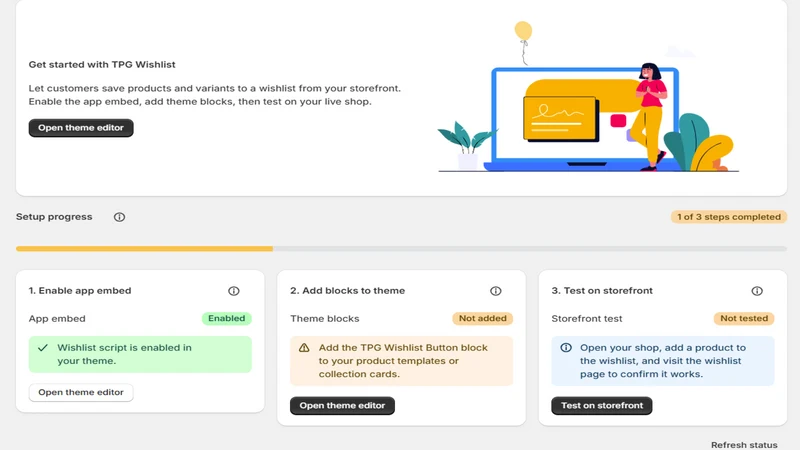Click the 3. Test on storefront heading
This screenshot has width=800, height=450.
[x=602, y=291]
